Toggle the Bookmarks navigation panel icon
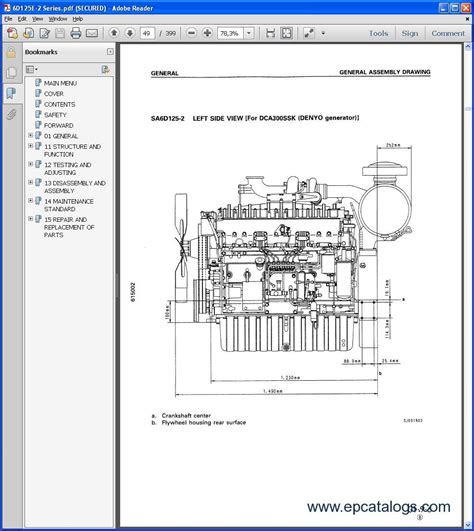The image size is (474, 531). tap(11, 93)
